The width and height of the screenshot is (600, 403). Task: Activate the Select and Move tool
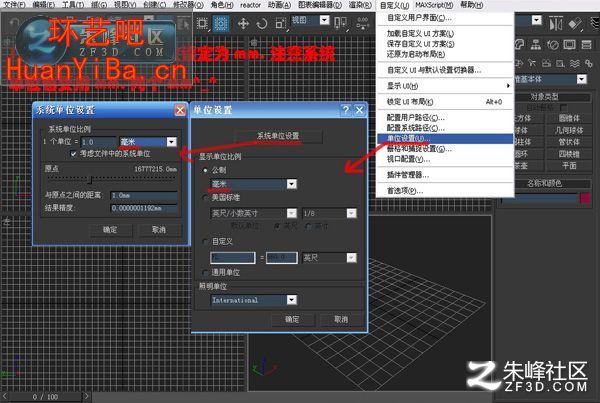[x=243, y=24]
